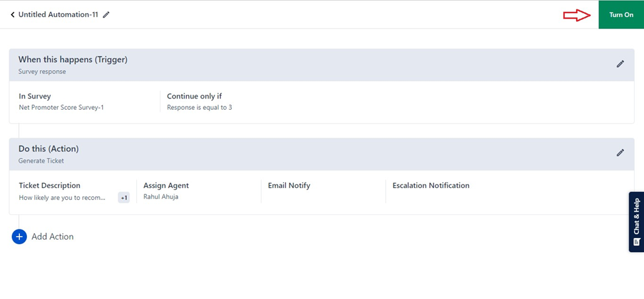
Task: Edit the Action section with pencil icon
Action: 620,153
